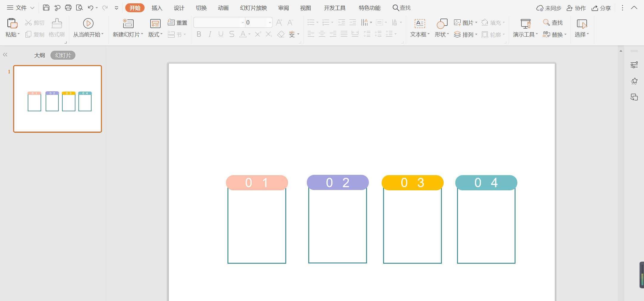Switch to the 插入 ribbon tab

[157, 8]
